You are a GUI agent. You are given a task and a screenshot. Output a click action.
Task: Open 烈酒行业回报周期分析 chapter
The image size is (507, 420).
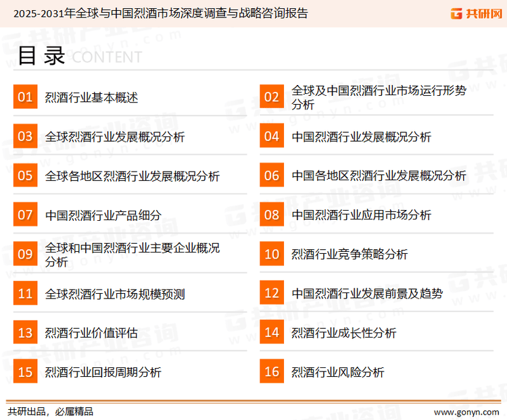click(x=103, y=372)
